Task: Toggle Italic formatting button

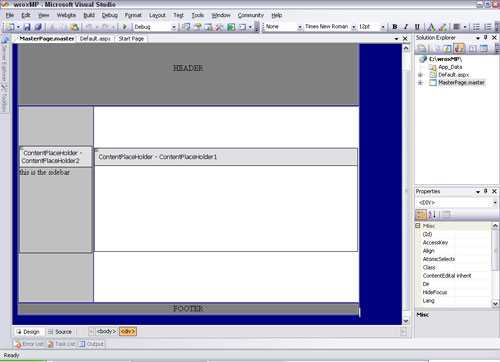Action: (x=406, y=27)
